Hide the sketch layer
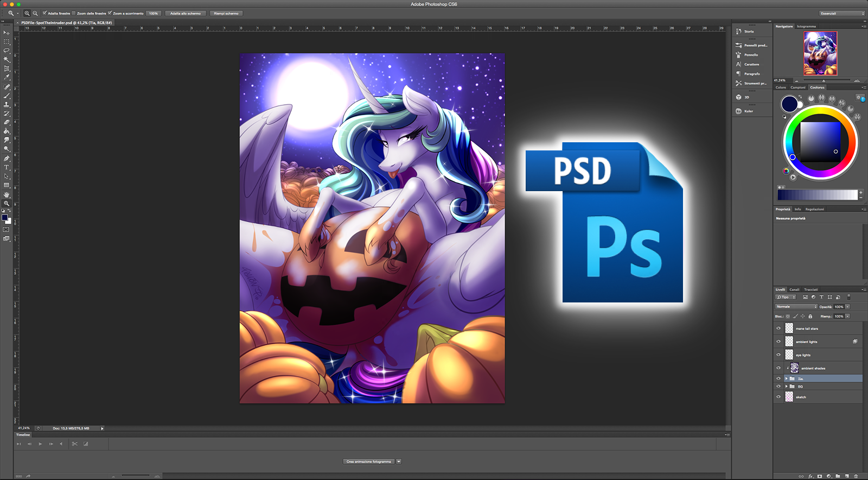 [778, 397]
